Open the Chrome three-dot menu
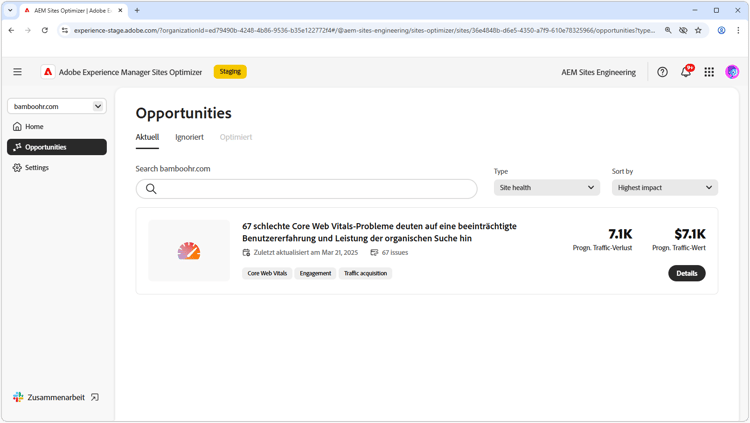This screenshot has height=423, width=750. click(x=738, y=30)
